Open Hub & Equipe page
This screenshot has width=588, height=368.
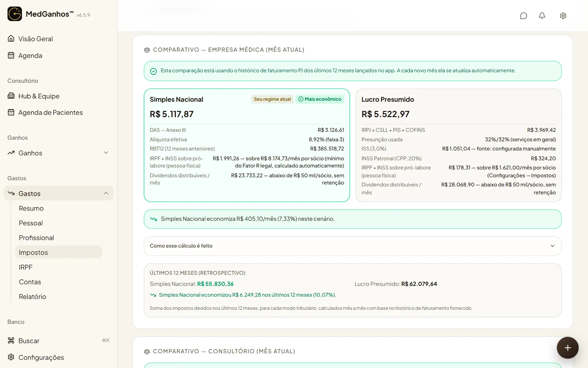39,96
